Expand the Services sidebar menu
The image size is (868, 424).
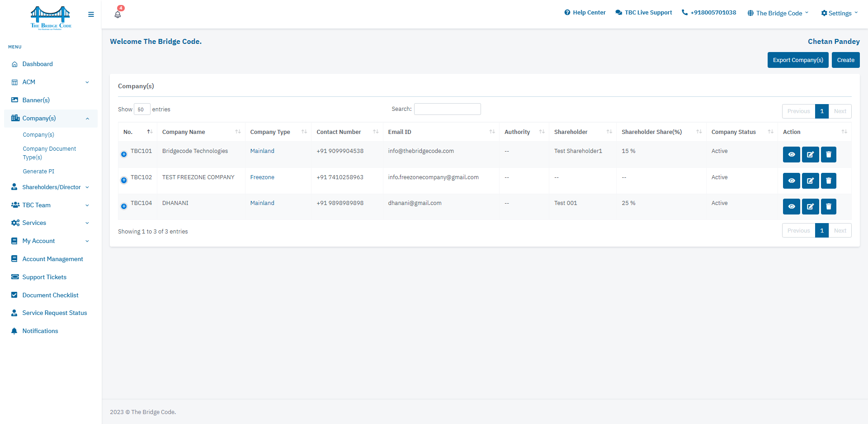pyautogui.click(x=51, y=223)
